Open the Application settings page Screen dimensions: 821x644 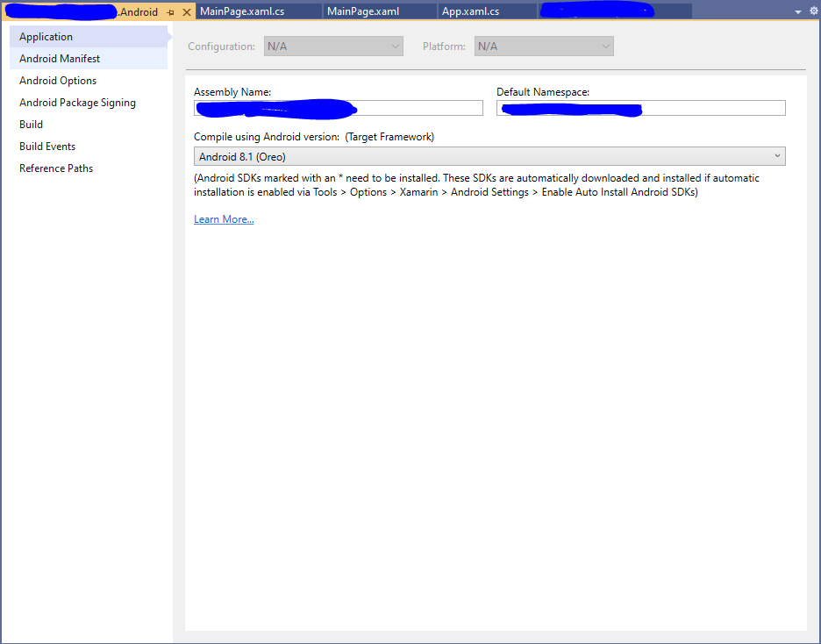click(x=89, y=37)
